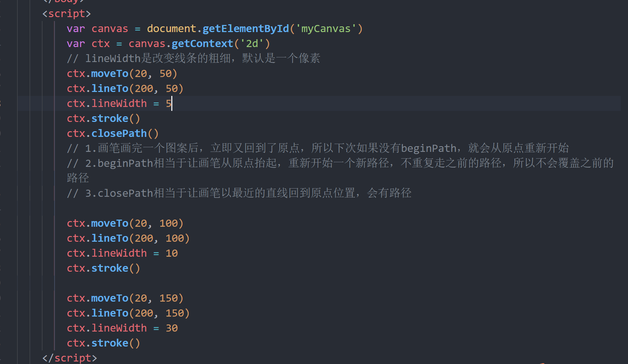Click the comment starting with '// 2.beginPath'
Viewport: 628px width, 364px height.
(340, 170)
